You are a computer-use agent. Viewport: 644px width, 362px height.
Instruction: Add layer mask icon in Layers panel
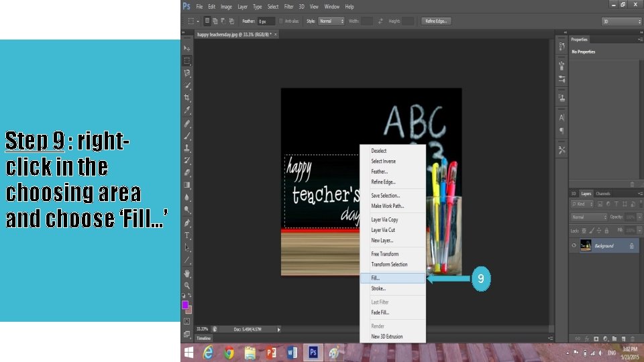596,339
